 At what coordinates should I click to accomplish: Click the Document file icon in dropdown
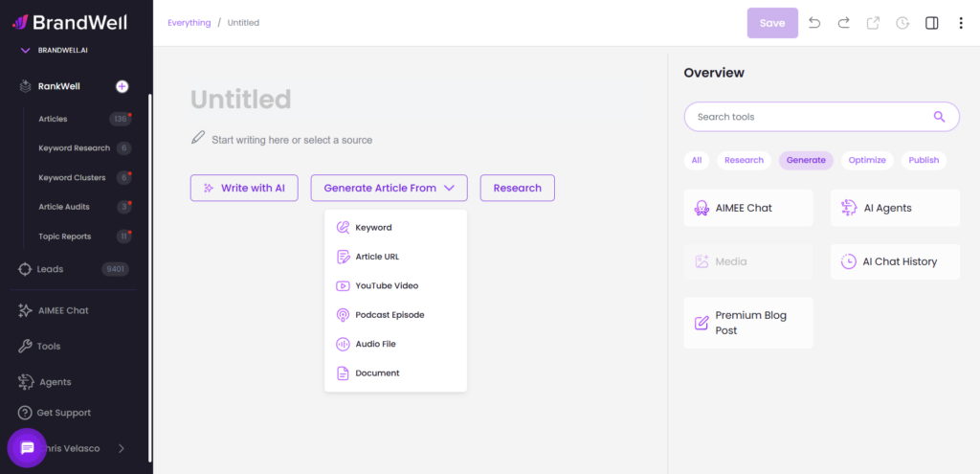(x=343, y=373)
